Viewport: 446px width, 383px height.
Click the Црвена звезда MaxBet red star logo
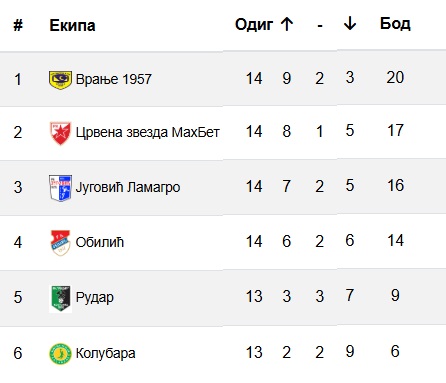click(x=60, y=133)
